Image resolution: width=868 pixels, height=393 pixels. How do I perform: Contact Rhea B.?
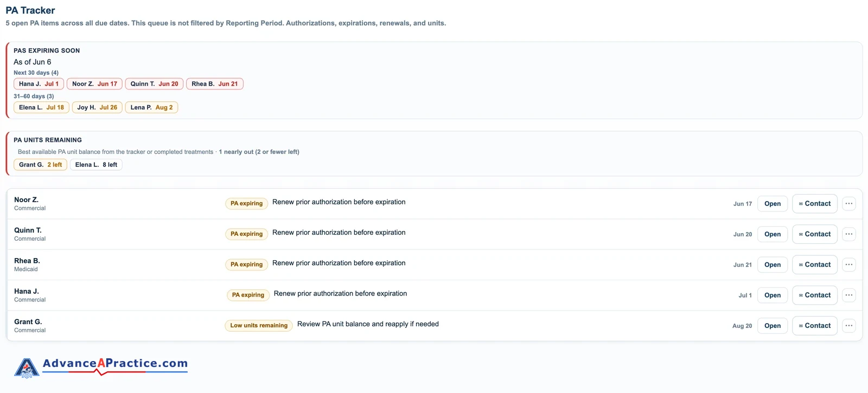815,265
